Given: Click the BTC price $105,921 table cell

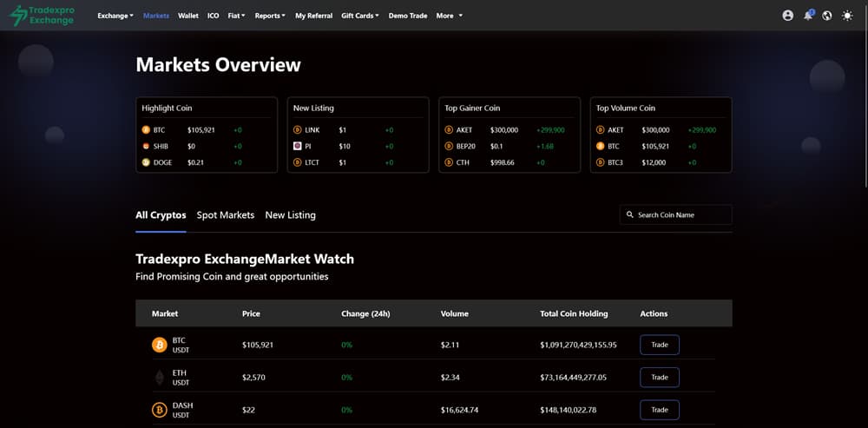Looking at the screenshot, I should [x=258, y=345].
